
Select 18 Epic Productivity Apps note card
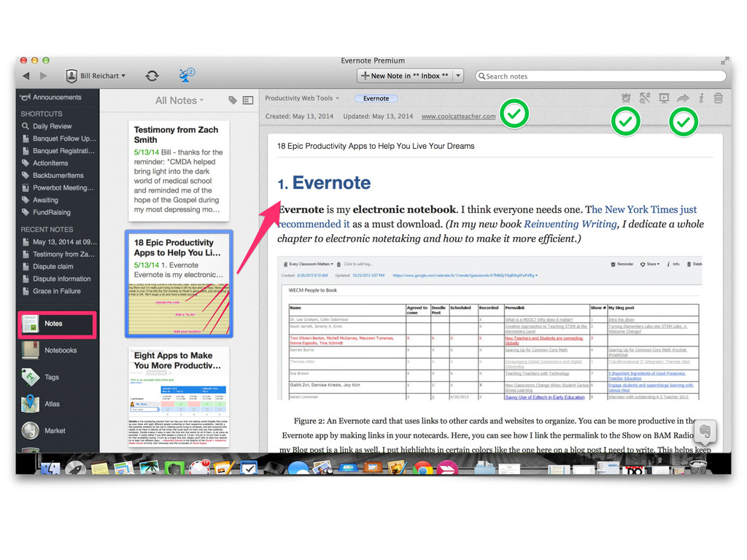(x=179, y=284)
